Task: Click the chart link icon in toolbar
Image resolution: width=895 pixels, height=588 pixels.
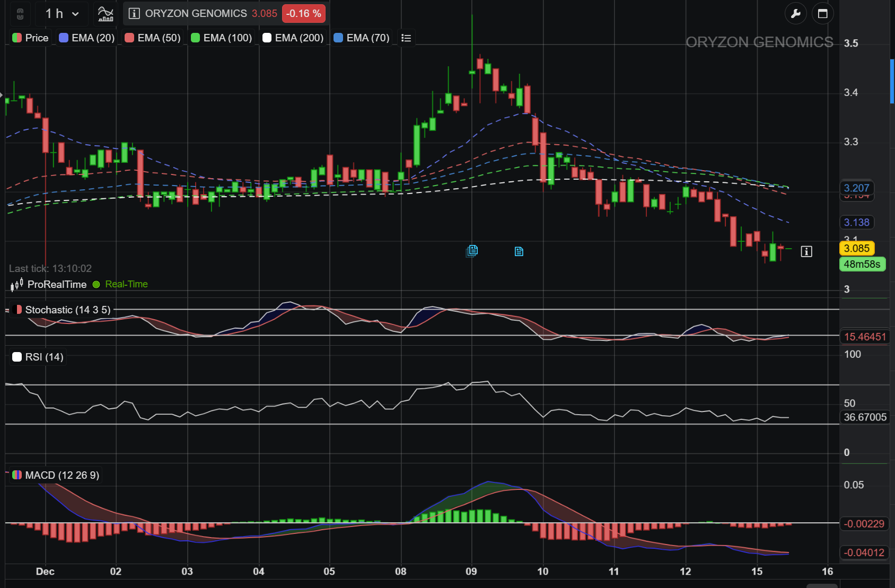Action: click(20, 14)
